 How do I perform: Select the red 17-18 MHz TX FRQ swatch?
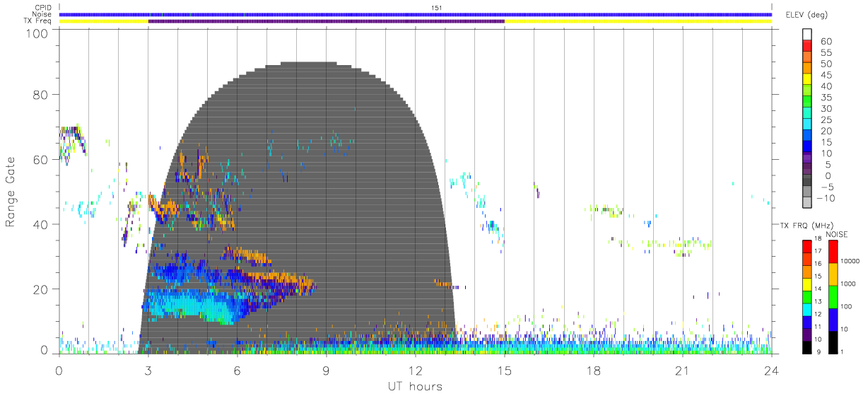pos(807,246)
